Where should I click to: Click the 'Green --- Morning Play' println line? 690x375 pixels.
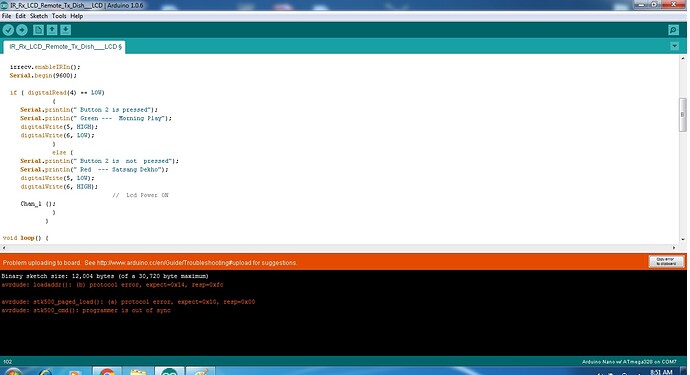pyautogui.click(x=95, y=118)
